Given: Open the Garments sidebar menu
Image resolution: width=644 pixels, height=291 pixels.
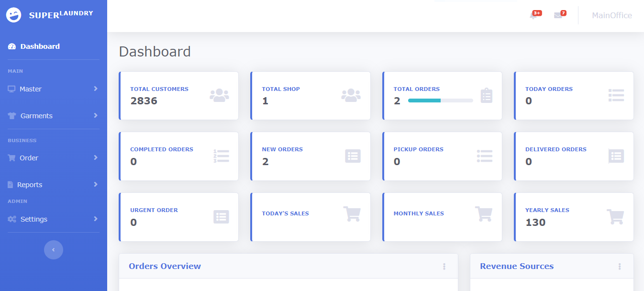Looking at the screenshot, I should pyautogui.click(x=54, y=116).
